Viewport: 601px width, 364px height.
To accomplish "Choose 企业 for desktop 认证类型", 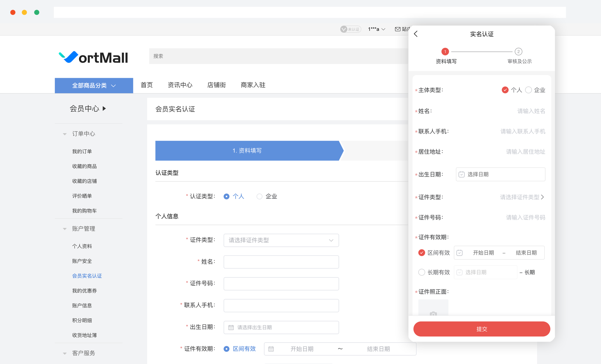I will coord(260,196).
